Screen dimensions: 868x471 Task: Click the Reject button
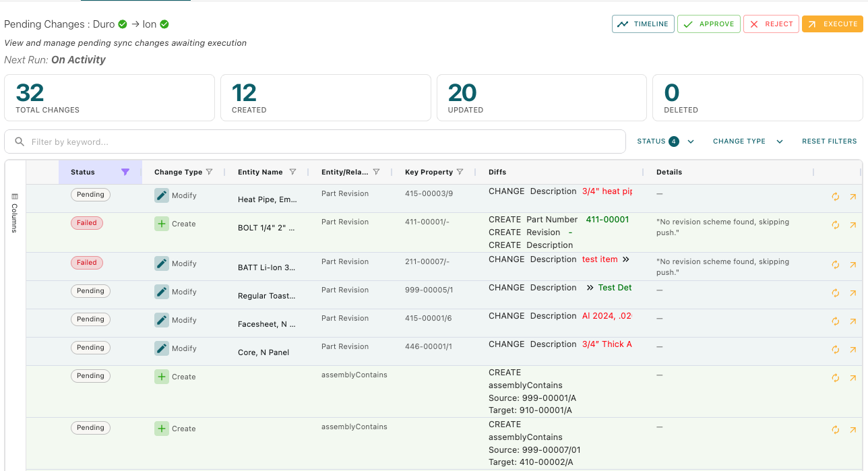point(771,24)
